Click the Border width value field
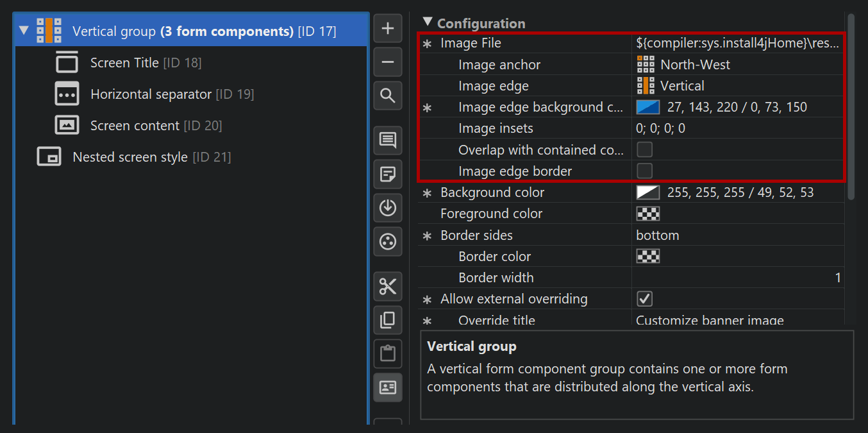 pos(737,278)
